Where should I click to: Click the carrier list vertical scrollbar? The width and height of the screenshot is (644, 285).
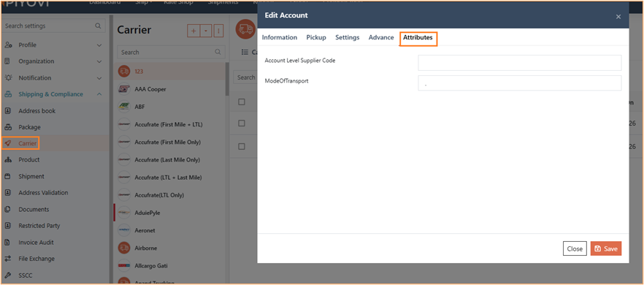coord(228,79)
